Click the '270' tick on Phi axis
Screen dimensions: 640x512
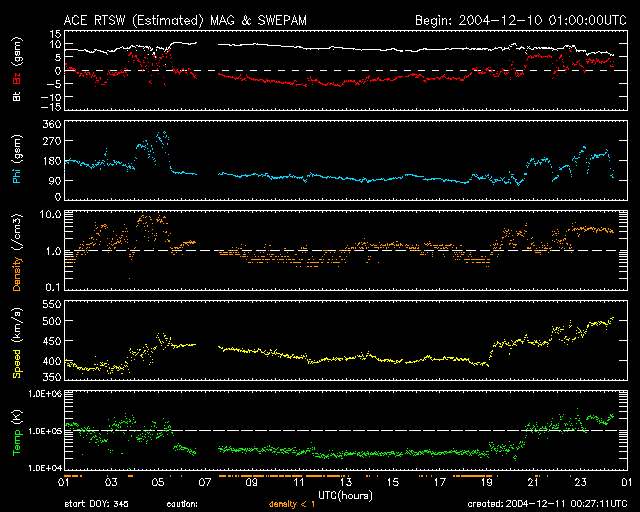click(51, 141)
